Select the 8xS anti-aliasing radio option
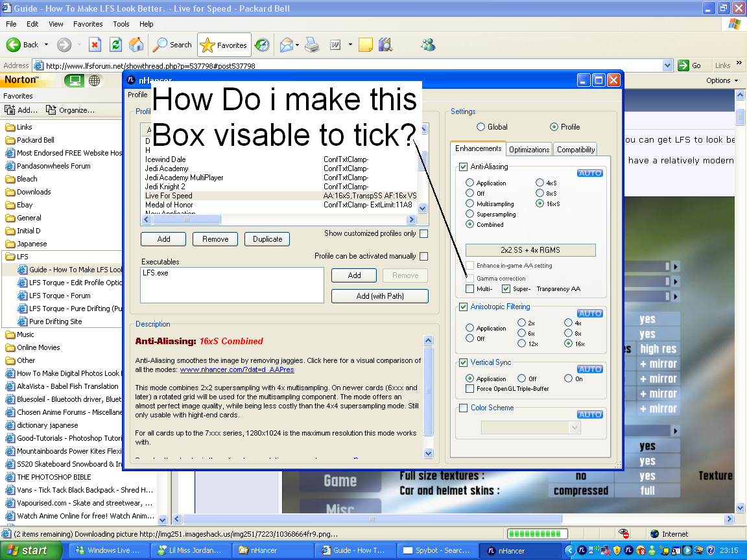The height and width of the screenshot is (560, 747). tap(539, 193)
